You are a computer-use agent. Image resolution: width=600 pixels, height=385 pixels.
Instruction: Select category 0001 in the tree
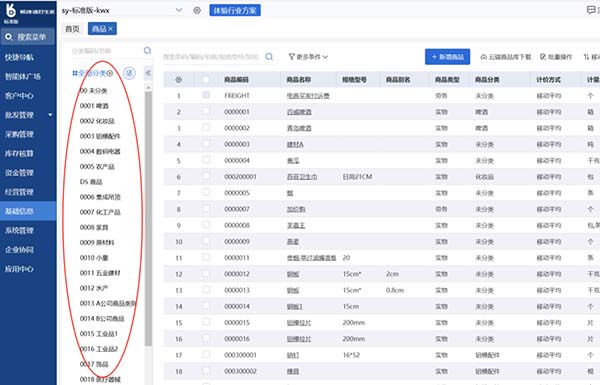(x=94, y=106)
